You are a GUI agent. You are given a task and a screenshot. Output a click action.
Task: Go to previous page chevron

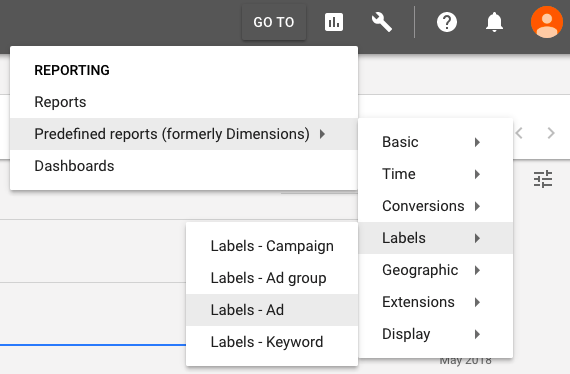click(519, 133)
